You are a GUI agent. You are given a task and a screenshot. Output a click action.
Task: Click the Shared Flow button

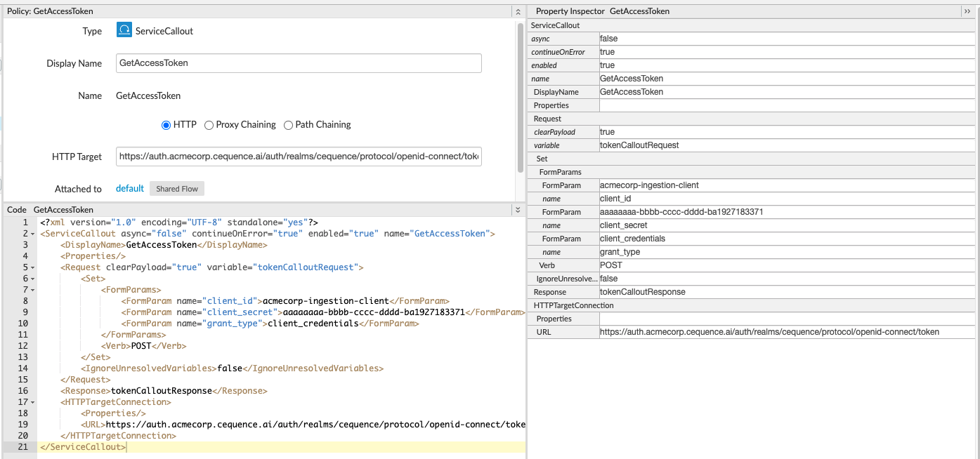[177, 189]
